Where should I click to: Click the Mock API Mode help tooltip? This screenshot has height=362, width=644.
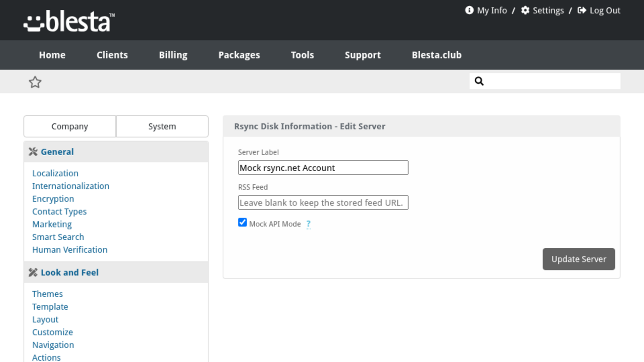coord(308,224)
